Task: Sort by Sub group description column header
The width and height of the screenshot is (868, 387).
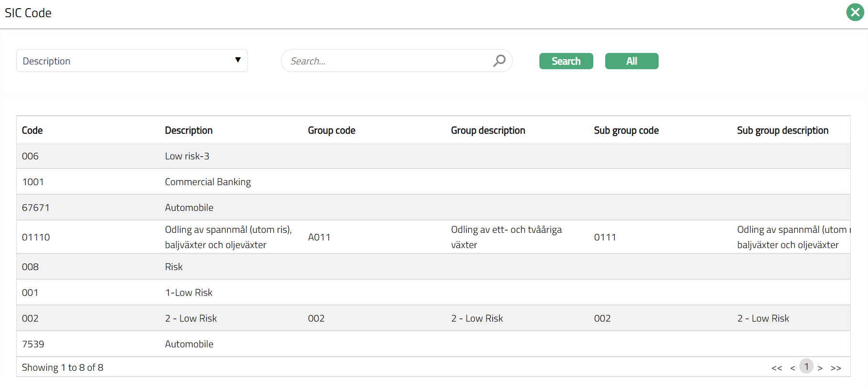Action: coord(782,130)
